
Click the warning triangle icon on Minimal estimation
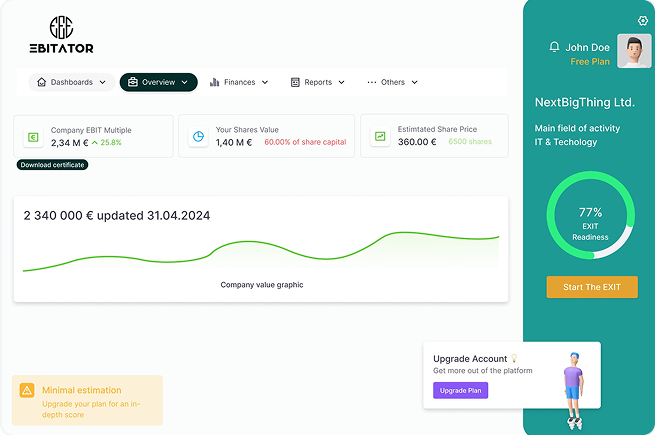[x=27, y=391]
